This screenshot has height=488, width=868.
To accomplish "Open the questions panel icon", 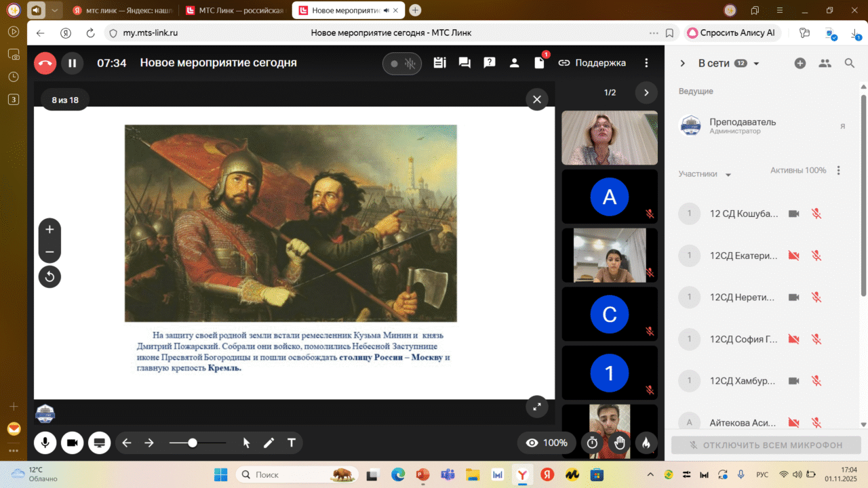I will click(x=489, y=63).
